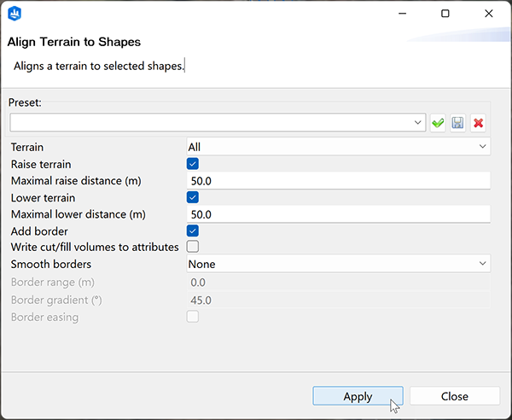
Task: Enable Write cut/fill volumes to attributes
Action: (x=193, y=247)
